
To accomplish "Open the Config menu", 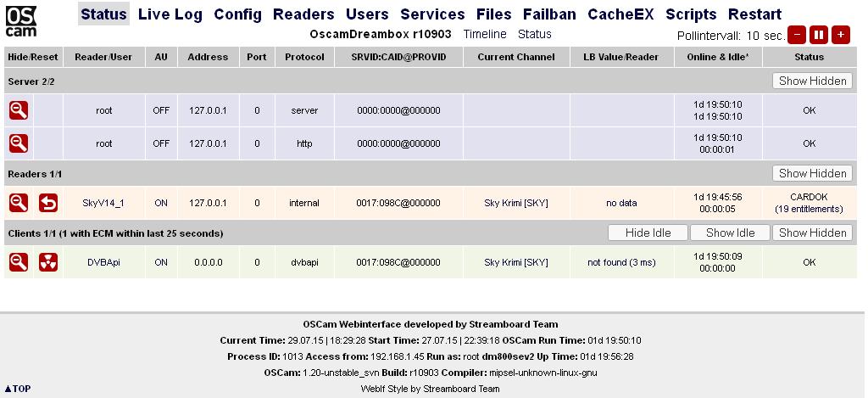I will click(237, 14).
